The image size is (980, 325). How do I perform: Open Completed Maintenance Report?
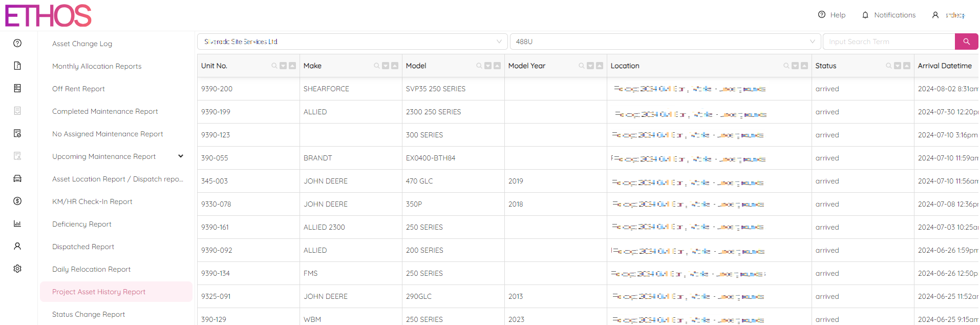(x=105, y=111)
